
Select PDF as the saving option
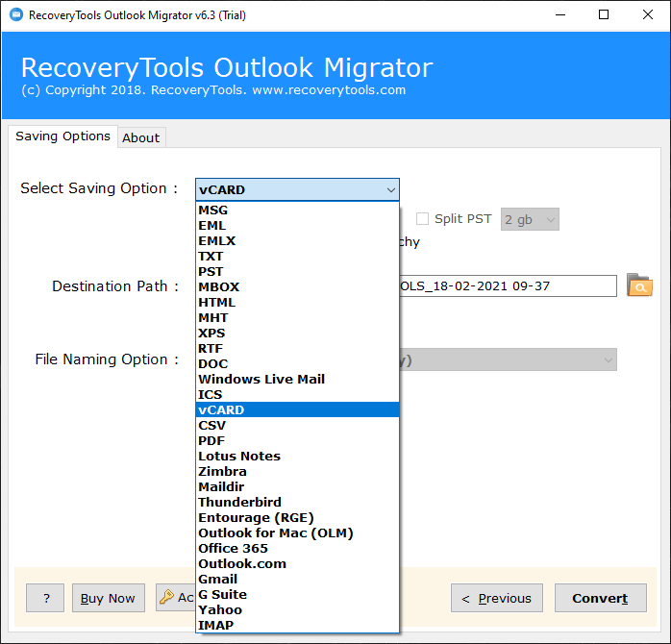click(297, 441)
